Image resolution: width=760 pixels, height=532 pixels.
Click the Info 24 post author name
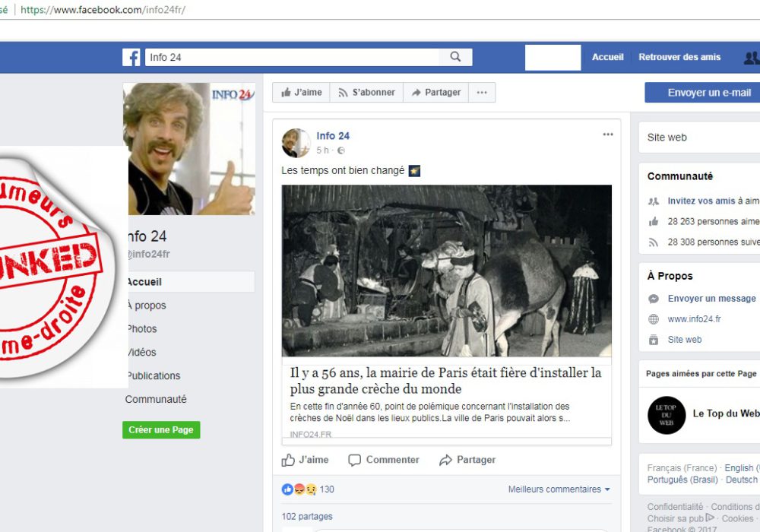(333, 136)
